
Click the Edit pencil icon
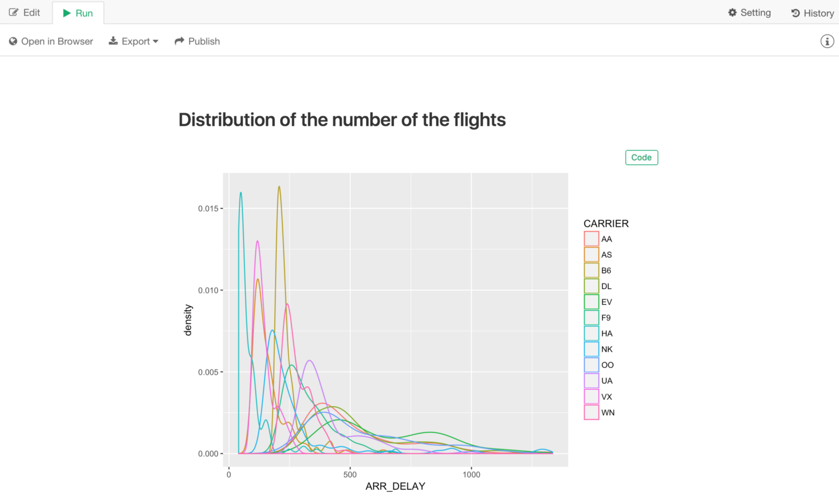[x=14, y=13]
